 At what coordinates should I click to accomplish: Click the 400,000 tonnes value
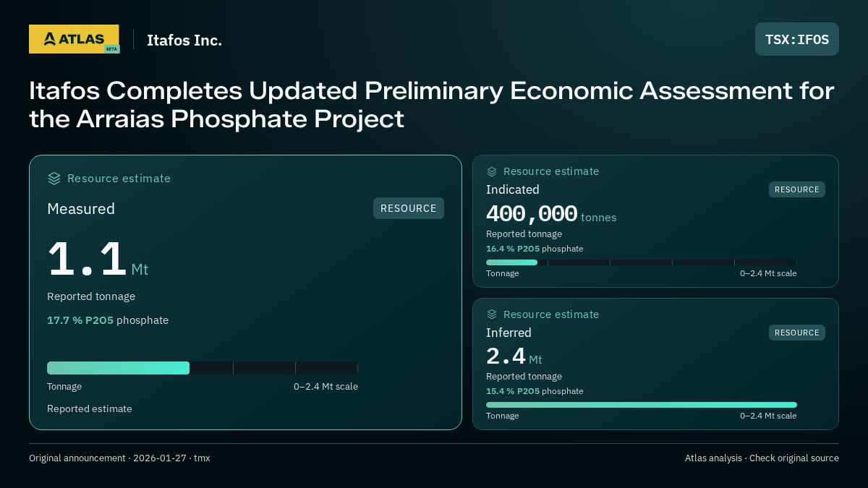click(x=551, y=214)
